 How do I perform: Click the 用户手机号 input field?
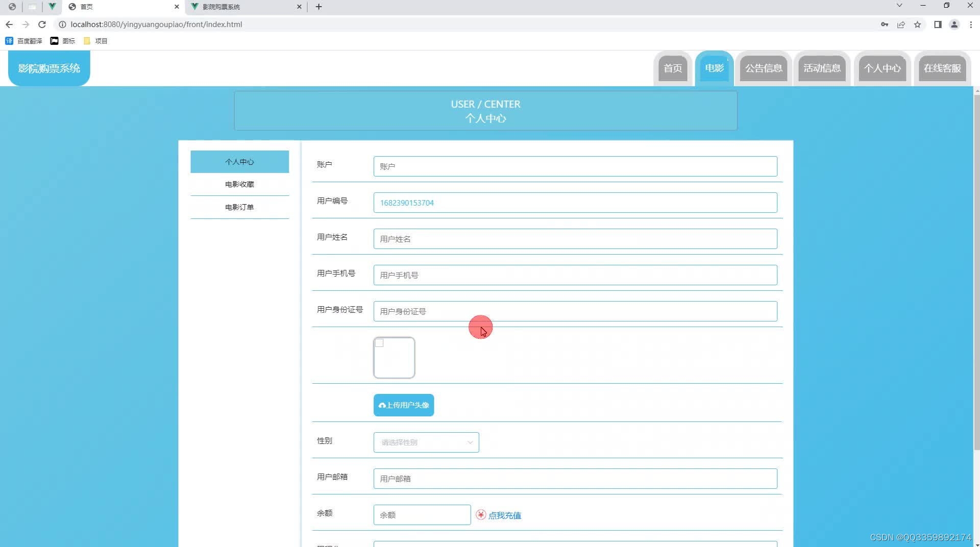tap(575, 275)
